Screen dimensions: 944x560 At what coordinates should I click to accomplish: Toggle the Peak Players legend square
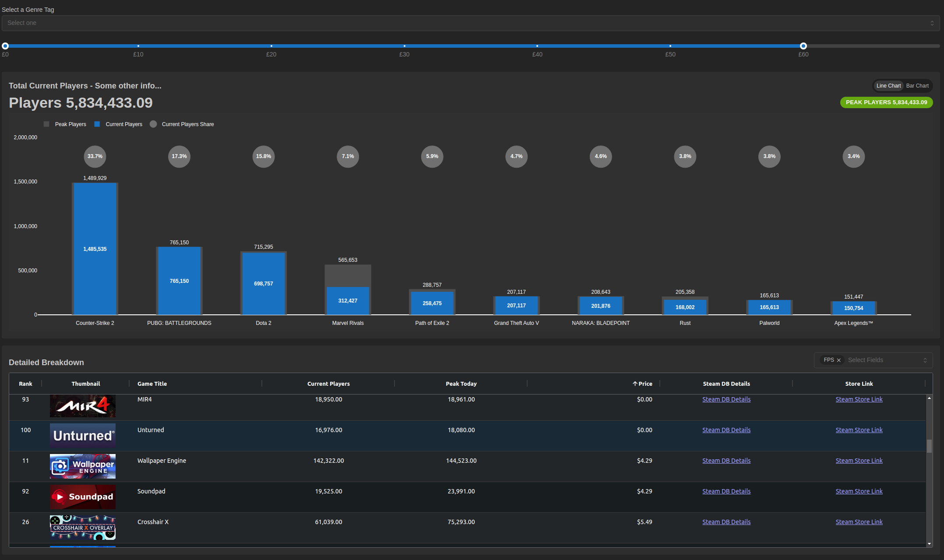tap(46, 124)
